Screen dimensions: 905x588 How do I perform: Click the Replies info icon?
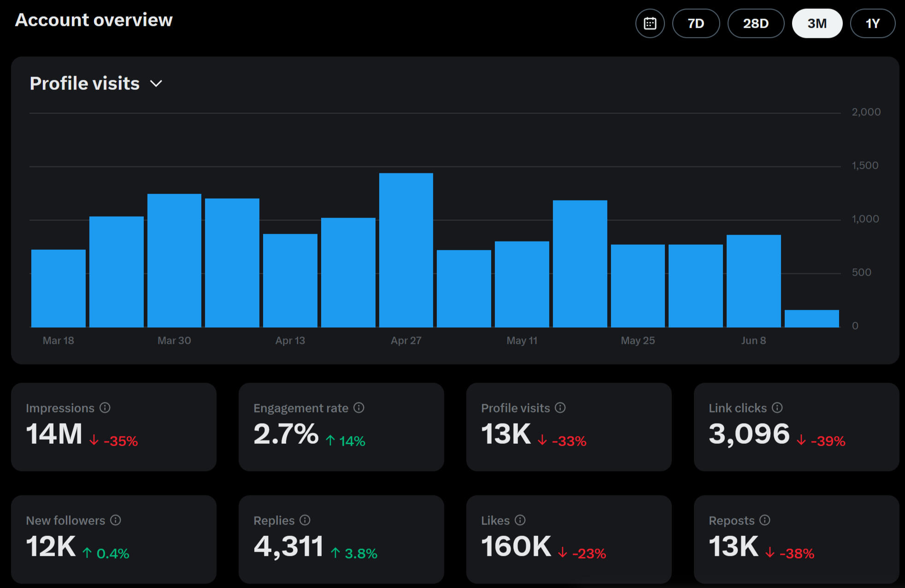pos(305,520)
